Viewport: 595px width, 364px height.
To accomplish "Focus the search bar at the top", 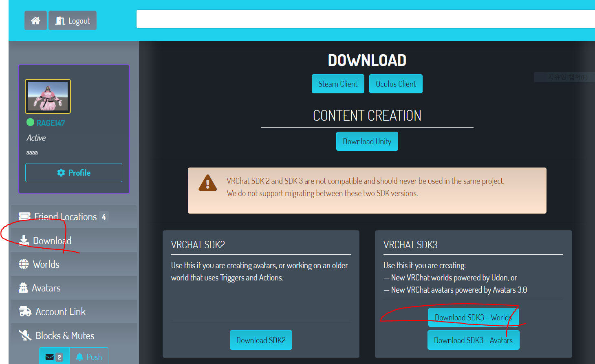I will coord(366,19).
